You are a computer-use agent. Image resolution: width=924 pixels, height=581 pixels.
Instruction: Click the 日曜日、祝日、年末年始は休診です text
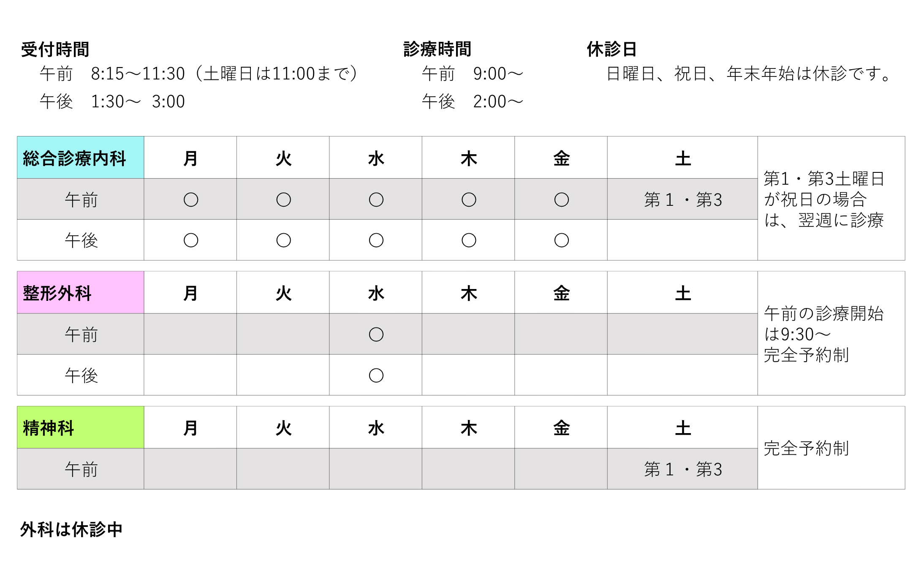[750, 74]
